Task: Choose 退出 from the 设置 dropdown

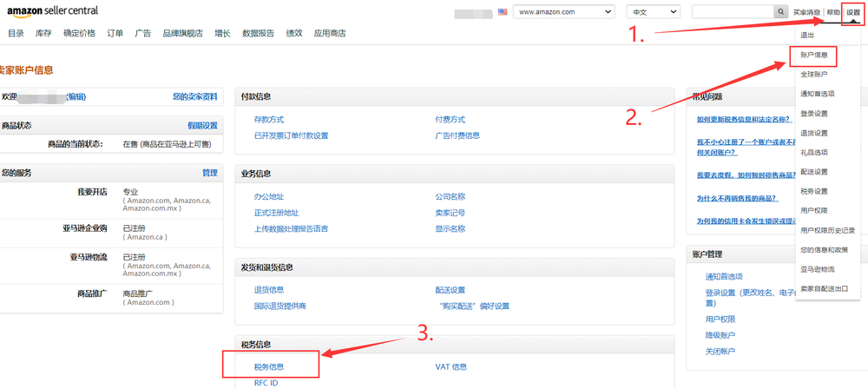Action: click(807, 35)
